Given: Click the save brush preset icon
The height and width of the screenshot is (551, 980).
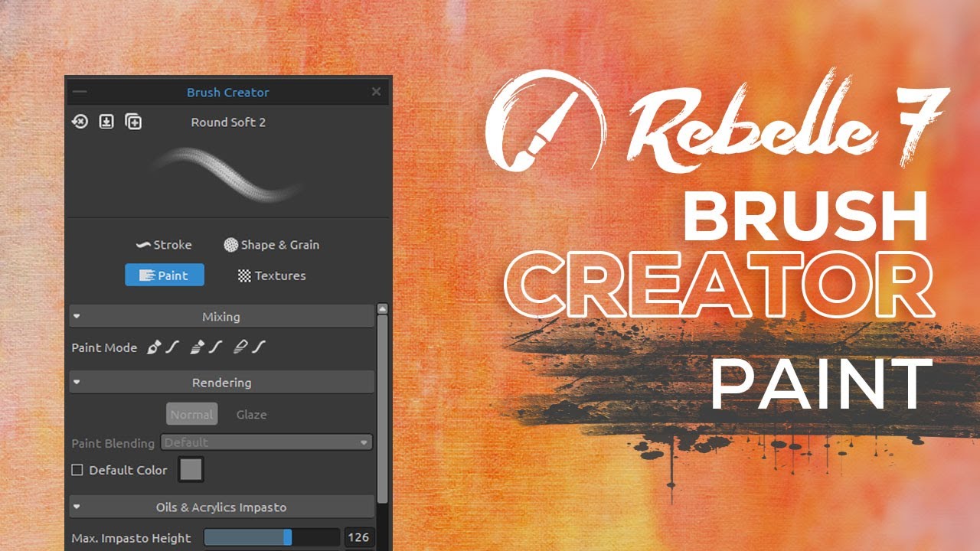Looking at the screenshot, I should [106, 122].
